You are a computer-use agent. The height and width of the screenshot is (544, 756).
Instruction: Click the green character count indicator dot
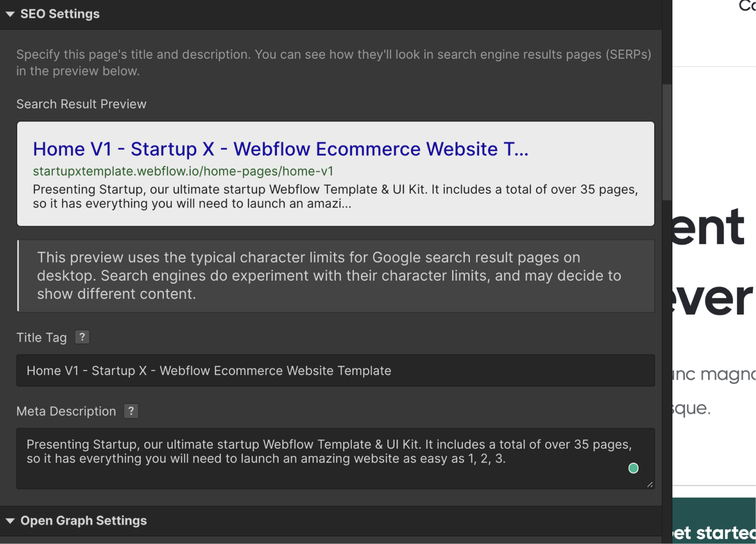[633, 468]
